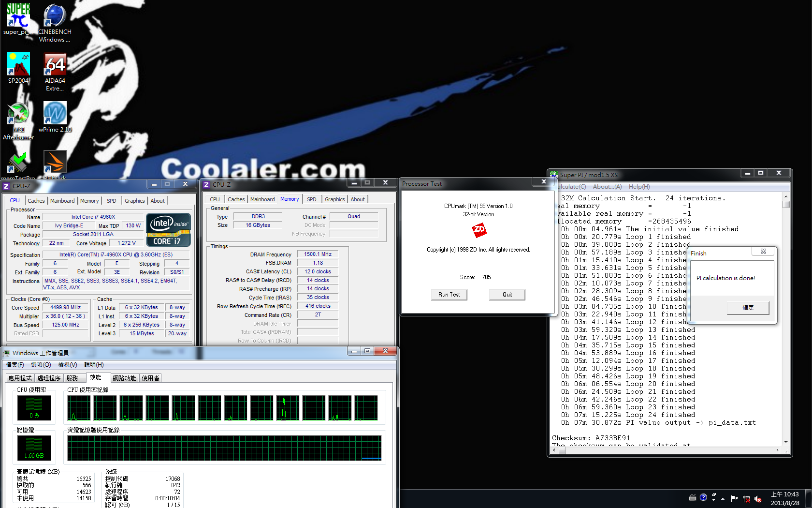Open the 說明(H) menu in Task Manager
812x508 pixels.
click(94, 365)
